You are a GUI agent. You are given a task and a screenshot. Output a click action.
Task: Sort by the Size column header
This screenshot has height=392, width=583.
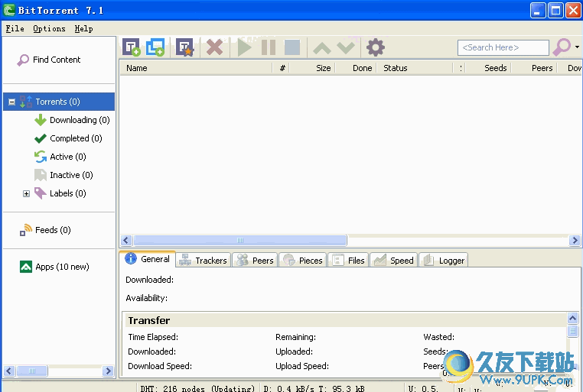coord(313,68)
